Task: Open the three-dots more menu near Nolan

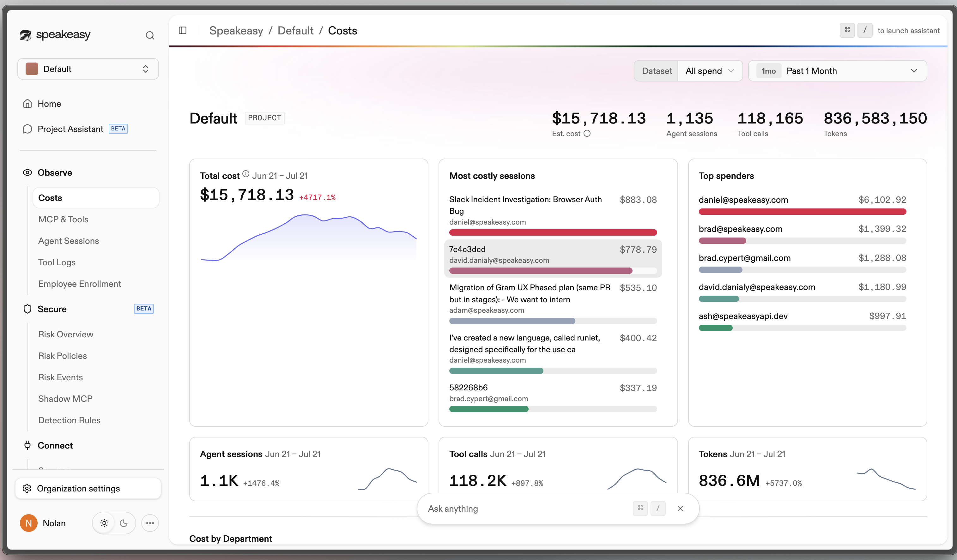Action: [150, 523]
